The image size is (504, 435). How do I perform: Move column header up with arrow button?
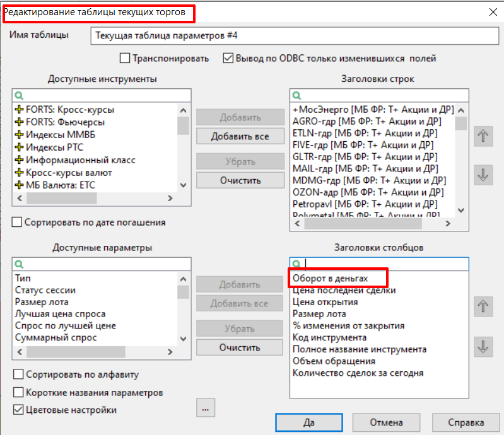click(483, 307)
